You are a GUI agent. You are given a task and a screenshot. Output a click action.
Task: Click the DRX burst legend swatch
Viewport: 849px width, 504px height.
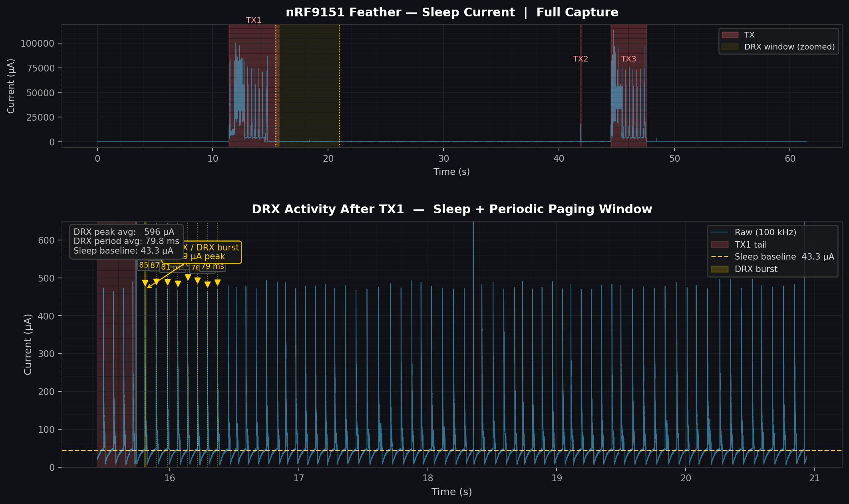coord(720,269)
